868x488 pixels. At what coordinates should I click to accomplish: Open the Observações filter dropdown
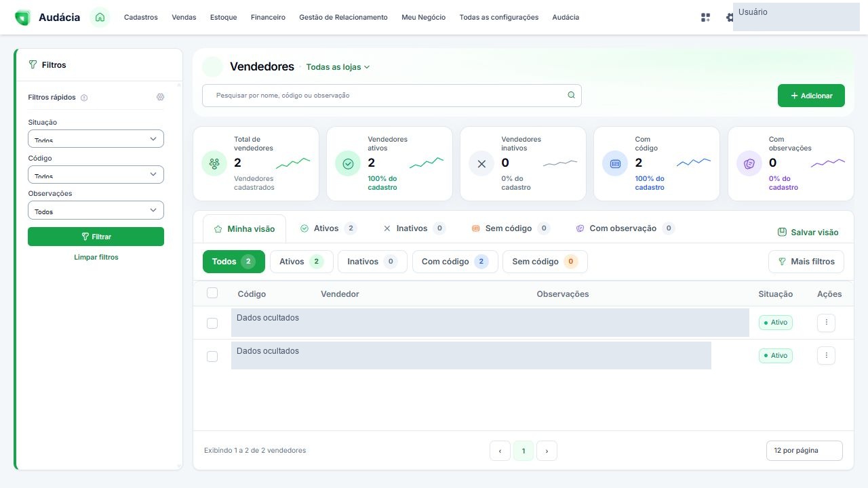96,210
